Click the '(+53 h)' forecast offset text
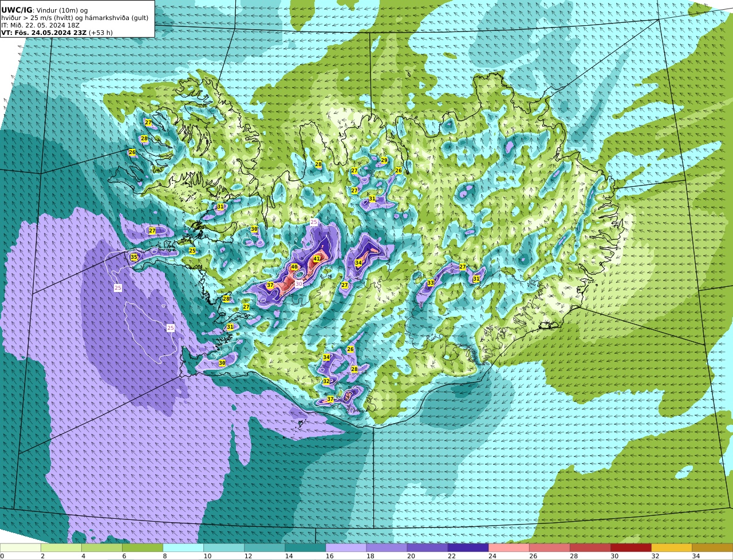Screen dimensions: 733x560 (x=101, y=33)
